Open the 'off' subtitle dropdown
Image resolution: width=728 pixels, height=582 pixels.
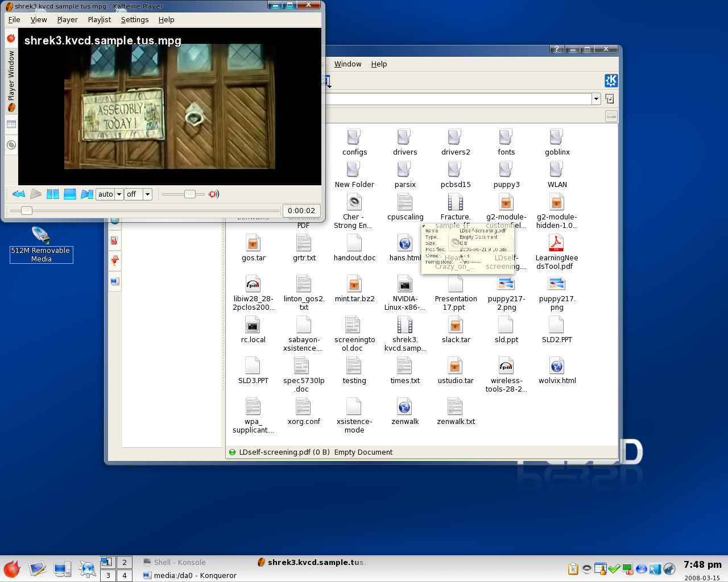point(138,194)
